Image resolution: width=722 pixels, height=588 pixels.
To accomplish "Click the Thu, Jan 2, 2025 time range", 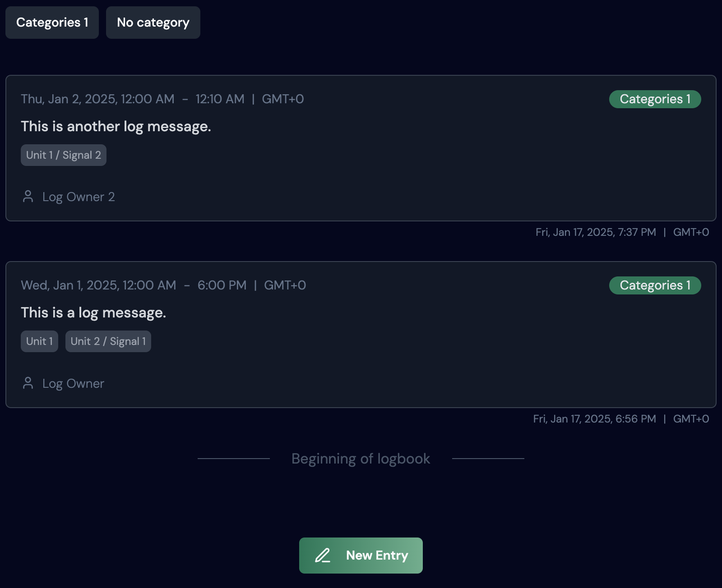I will [x=162, y=99].
